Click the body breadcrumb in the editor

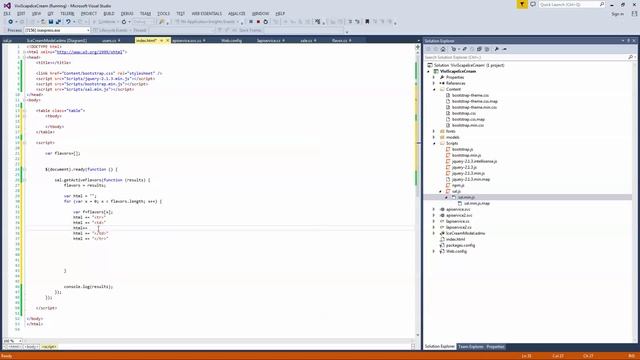31,347
